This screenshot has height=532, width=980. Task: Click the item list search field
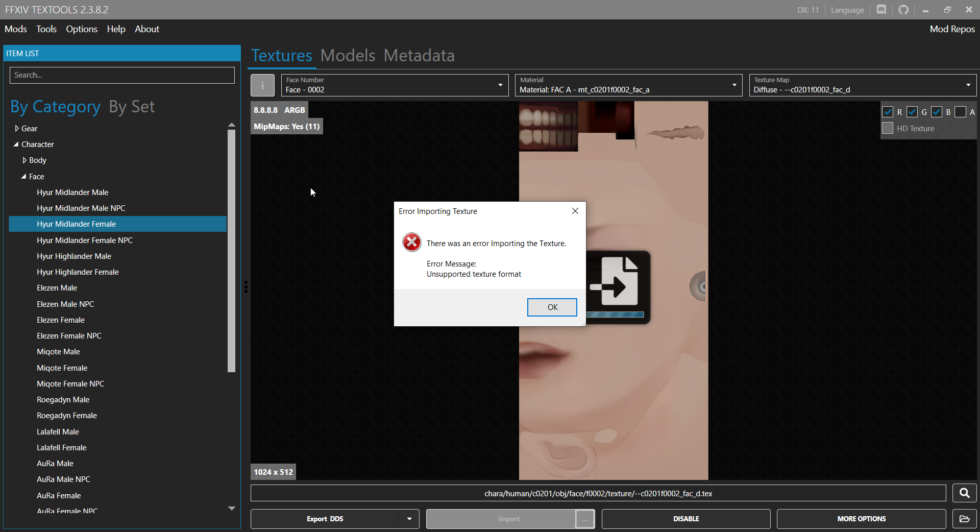pos(122,75)
